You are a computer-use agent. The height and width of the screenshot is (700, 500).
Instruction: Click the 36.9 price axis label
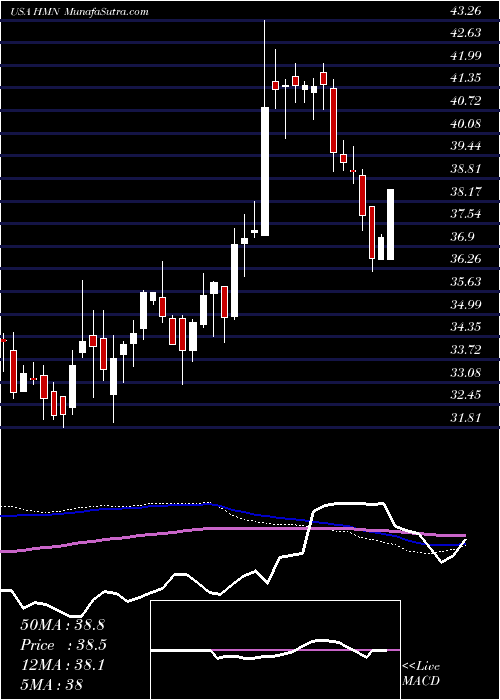(x=462, y=237)
